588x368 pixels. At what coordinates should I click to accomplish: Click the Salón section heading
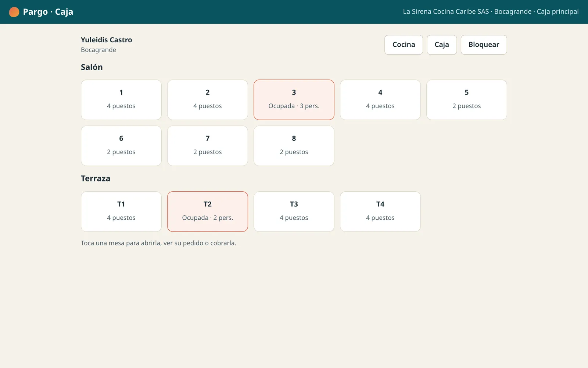click(x=92, y=67)
